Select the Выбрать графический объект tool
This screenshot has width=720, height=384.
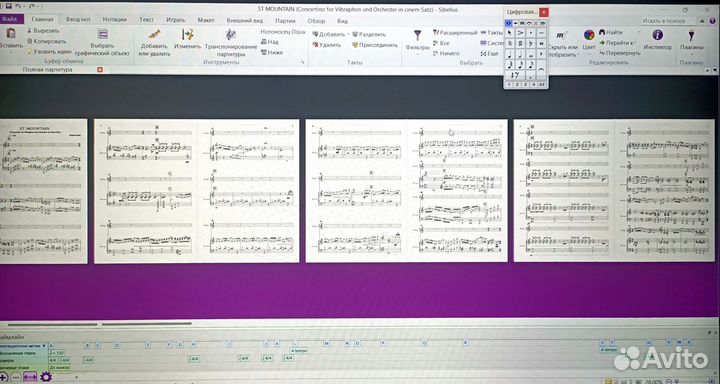[103, 41]
